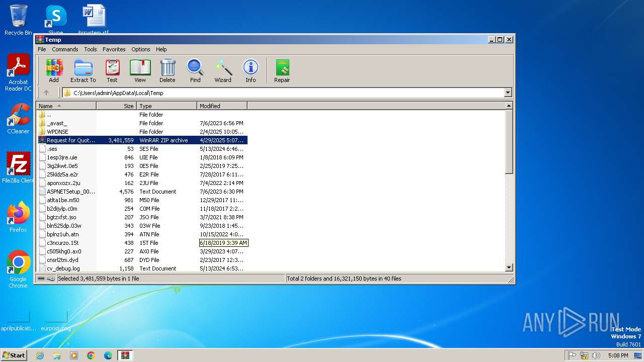644x362 pixels.
Task: Open FileZilla Client shortcut
Action: (18, 168)
